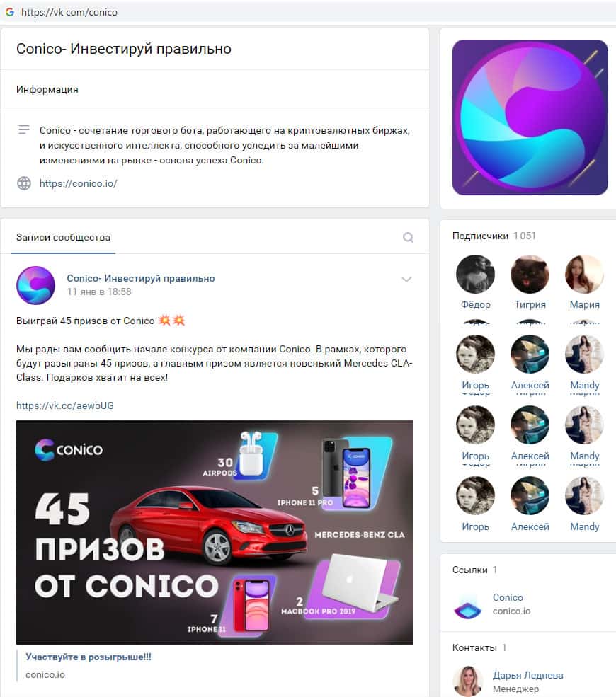
Task: Click the Подписчики 1 051 header
Action: 494,236
